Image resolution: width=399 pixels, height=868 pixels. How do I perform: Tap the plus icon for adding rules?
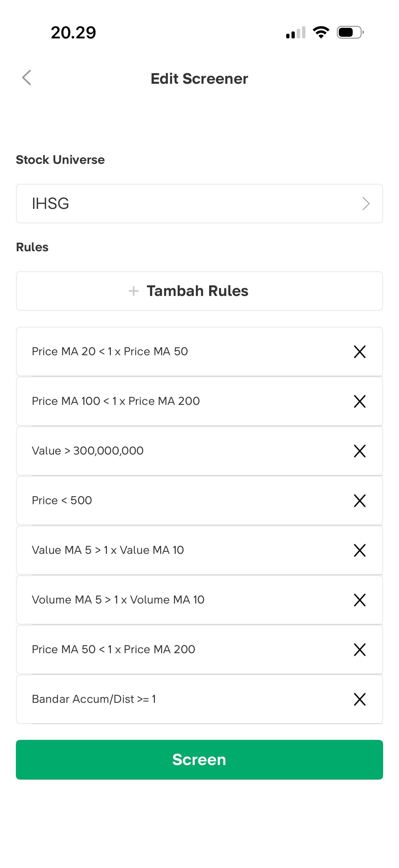(x=134, y=291)
